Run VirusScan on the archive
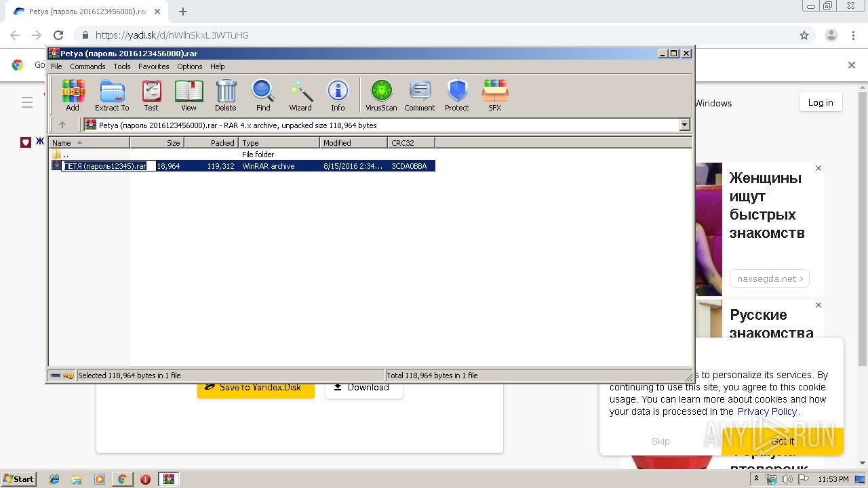Screen dimensions: 868x488 click(x=381, y=95)
